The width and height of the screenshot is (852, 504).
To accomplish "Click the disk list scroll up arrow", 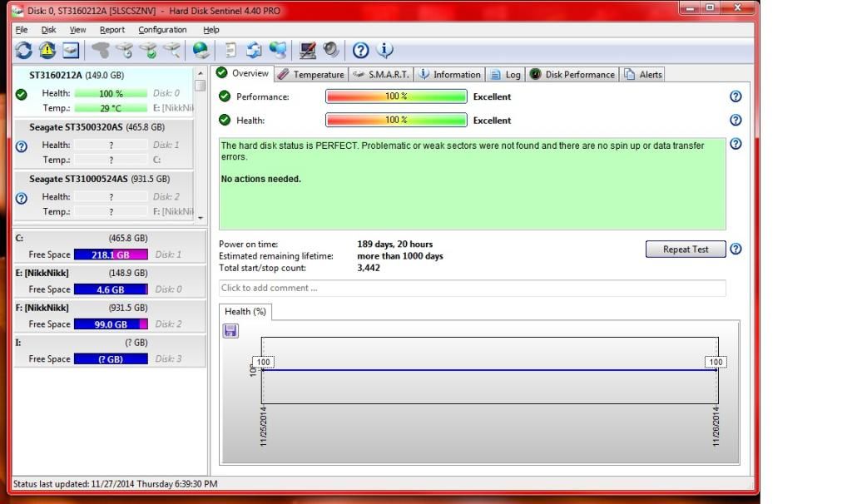I will click(201, 73).
